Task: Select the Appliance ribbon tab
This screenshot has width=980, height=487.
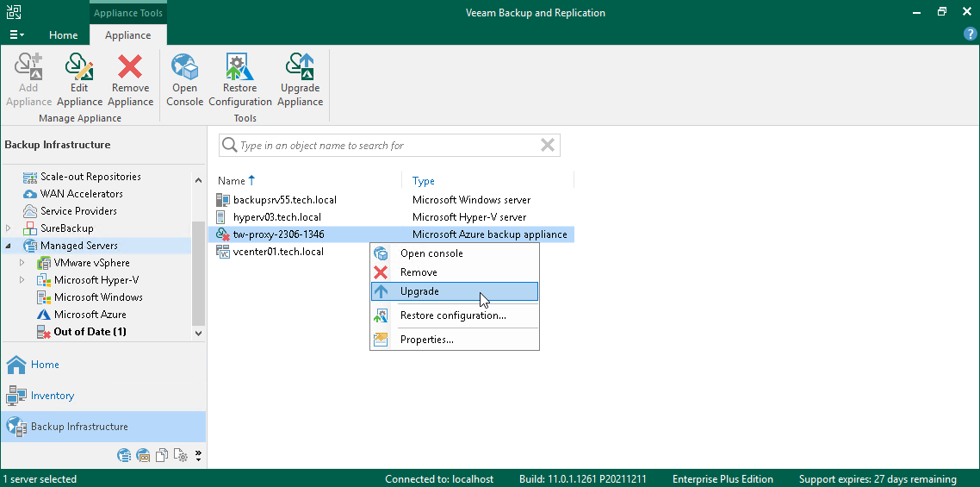Action: pyautogui.click(x=127, y=35)
